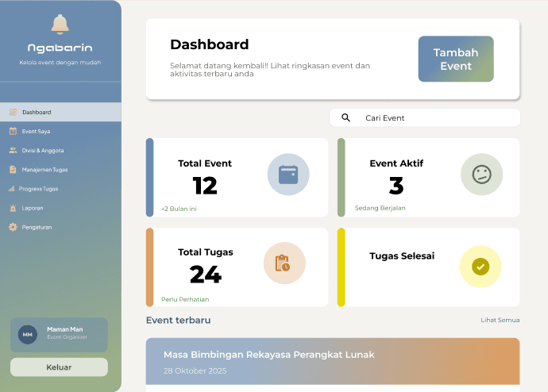Click the search magnifier icon
Screen dimensions: 548x392
(345, 117)
